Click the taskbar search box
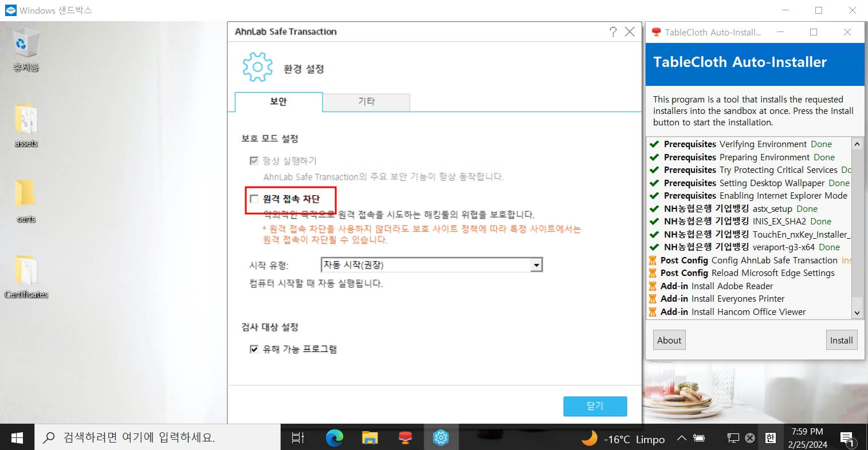868x450 pixels. pyautogui.click(x=158, y=438)
